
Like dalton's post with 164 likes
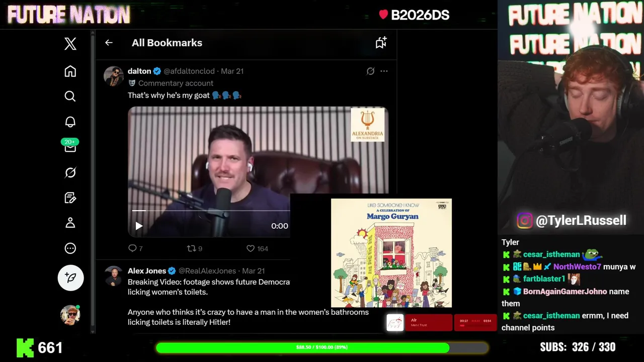pyautogui.click(x=257, y=248)
